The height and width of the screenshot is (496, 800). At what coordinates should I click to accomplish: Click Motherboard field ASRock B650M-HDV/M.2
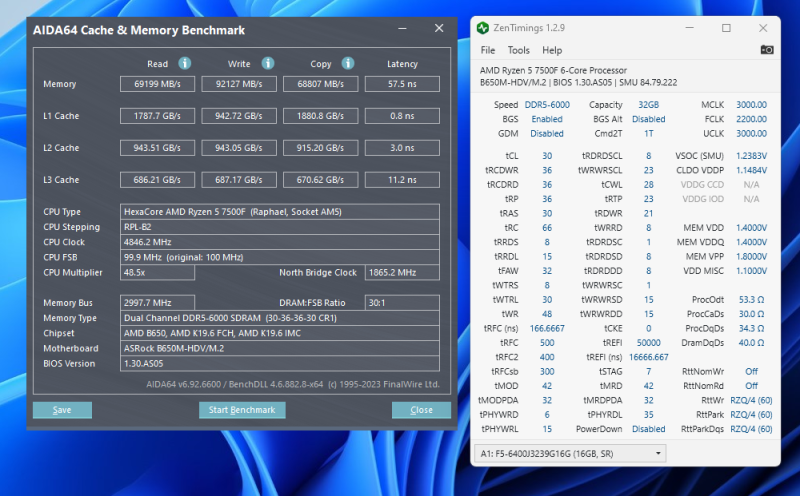coord(280,349)
